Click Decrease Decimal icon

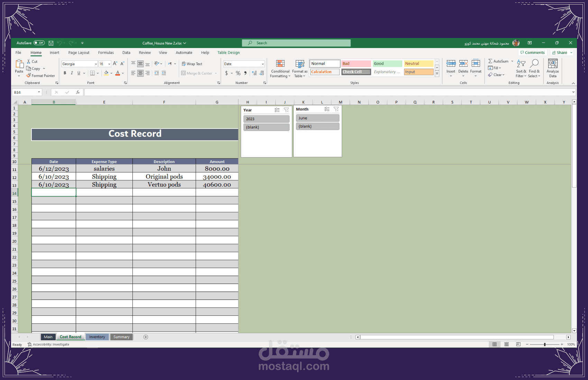point(262,73)
